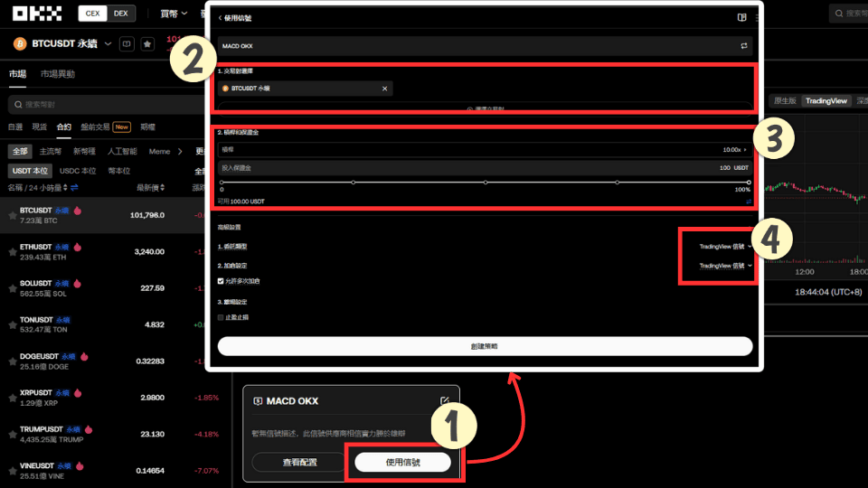Viewport: 868px width, 488px height.
Task: Select the 市場 tab
Action: tap(17, 74)
